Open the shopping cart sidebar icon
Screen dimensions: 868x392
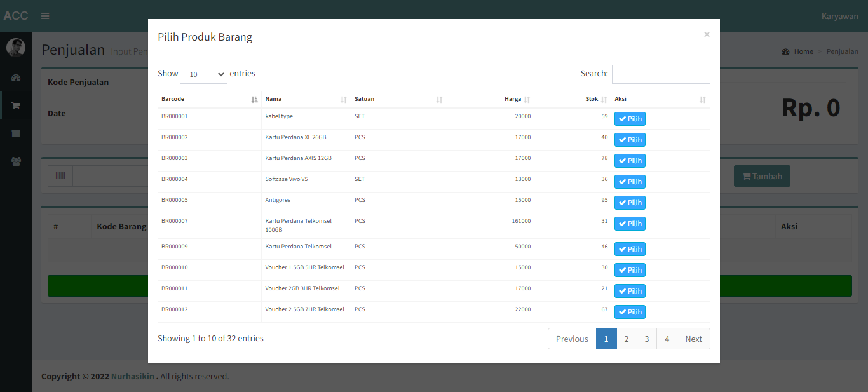[x=16, y=105]
